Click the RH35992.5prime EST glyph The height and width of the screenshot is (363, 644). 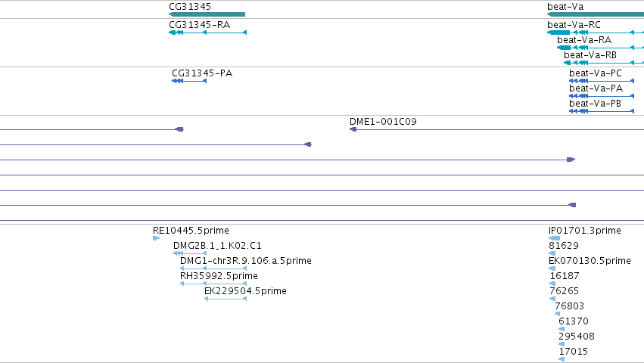click(x=213, y=284)
